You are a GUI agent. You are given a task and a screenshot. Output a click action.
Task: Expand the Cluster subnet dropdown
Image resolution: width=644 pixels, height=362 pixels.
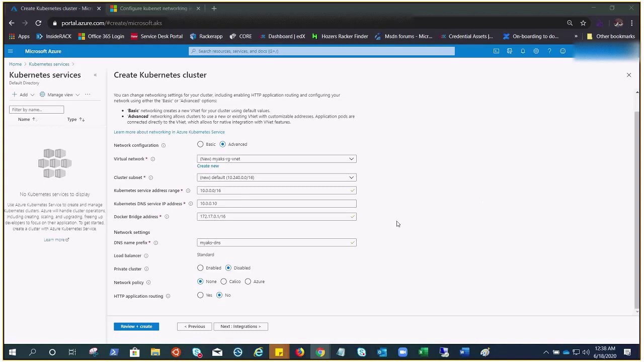(x=277, y=177)
